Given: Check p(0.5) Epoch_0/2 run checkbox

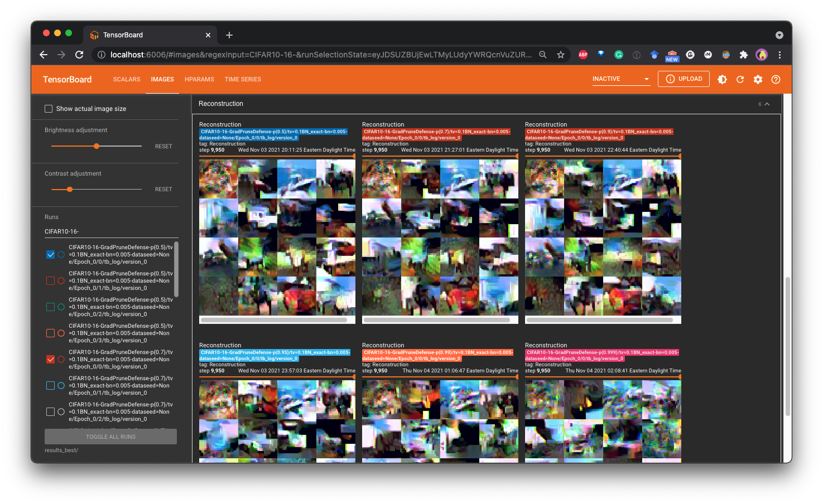Looking at the screenshot, I should tap(50, 307).
